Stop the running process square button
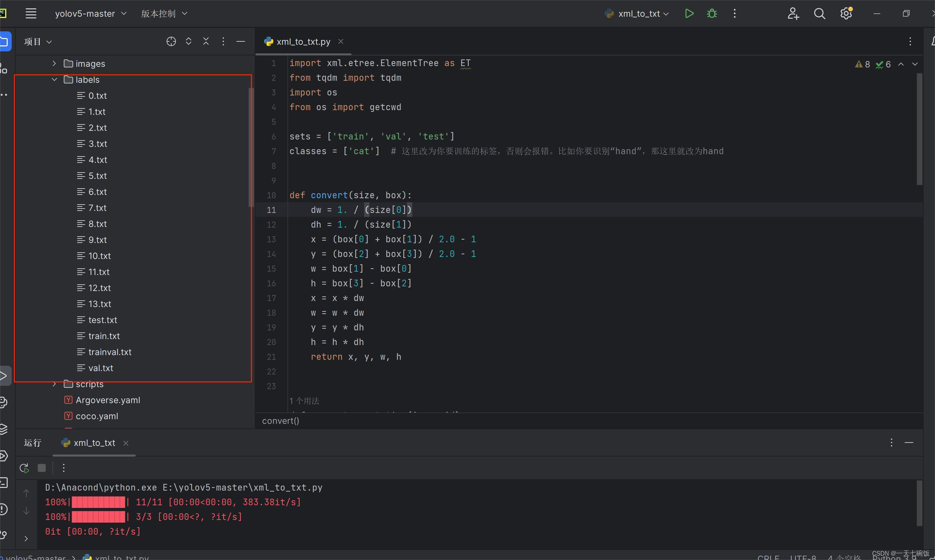 tap(42, 468)
